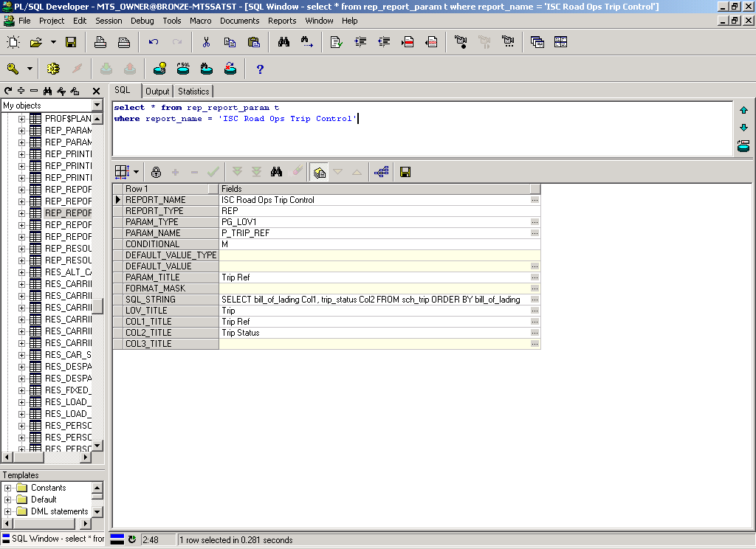Viewport: 756px width, 549px height.
Task: Expand the Default templates folder
Action: [x=7, y=500]
